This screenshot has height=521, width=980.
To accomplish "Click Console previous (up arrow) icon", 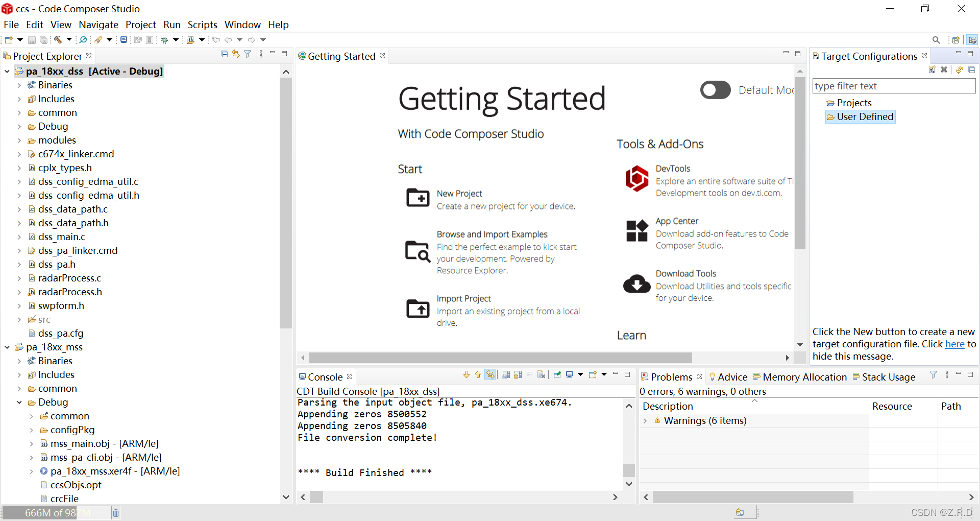I will click(478, 375).
